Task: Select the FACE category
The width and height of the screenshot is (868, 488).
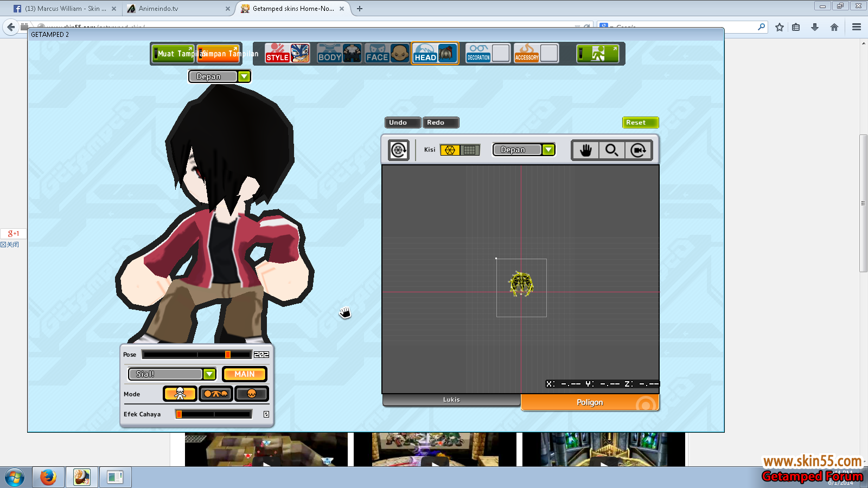Action: 387,53
